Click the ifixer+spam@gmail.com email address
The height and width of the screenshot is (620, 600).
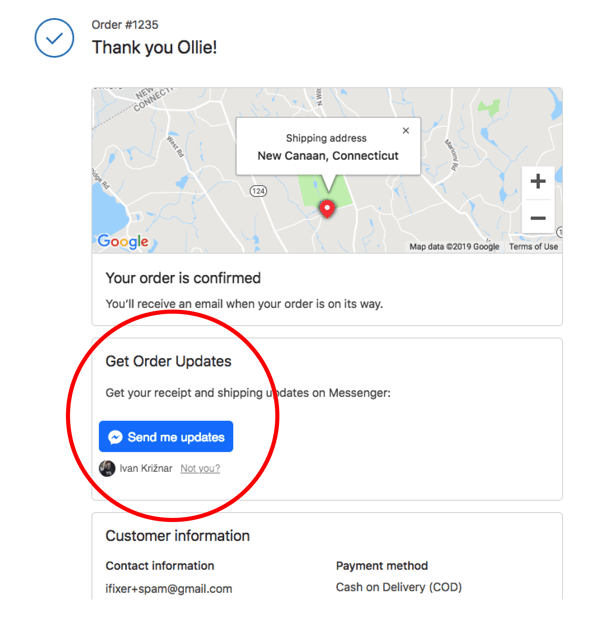[169, 589]
